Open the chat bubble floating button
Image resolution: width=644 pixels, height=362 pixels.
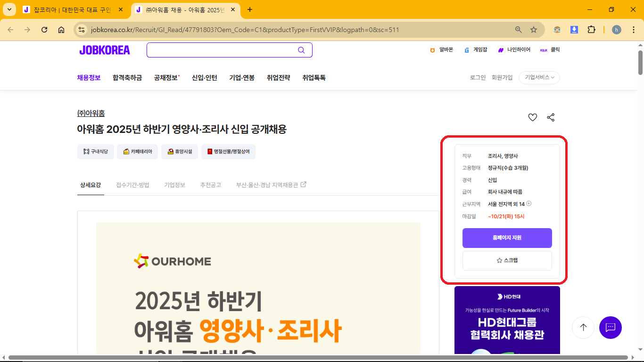(610, 327)
